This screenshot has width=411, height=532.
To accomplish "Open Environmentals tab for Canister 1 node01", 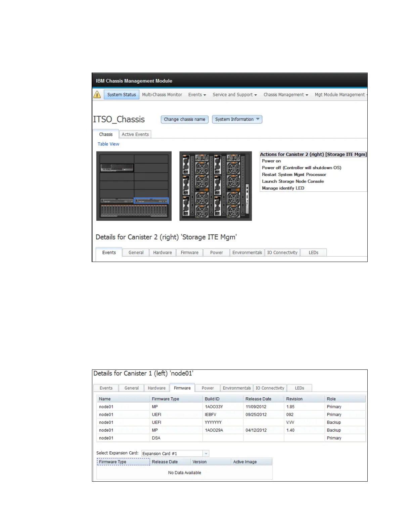I will coord(237,388).
